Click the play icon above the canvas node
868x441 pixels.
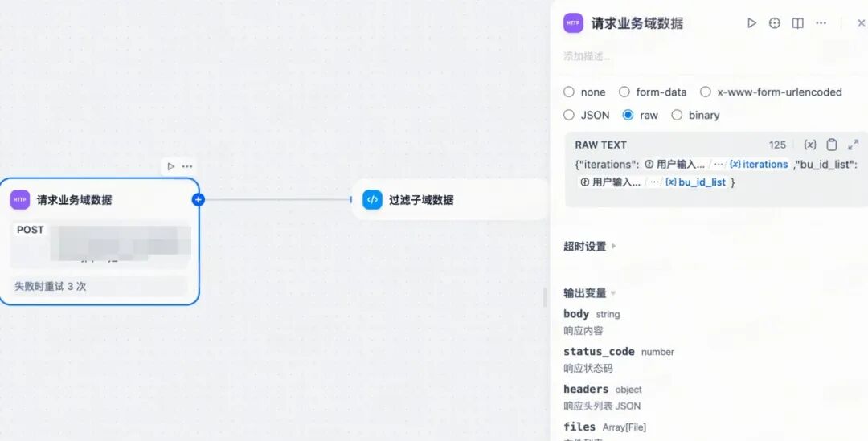tap(170, 166)
